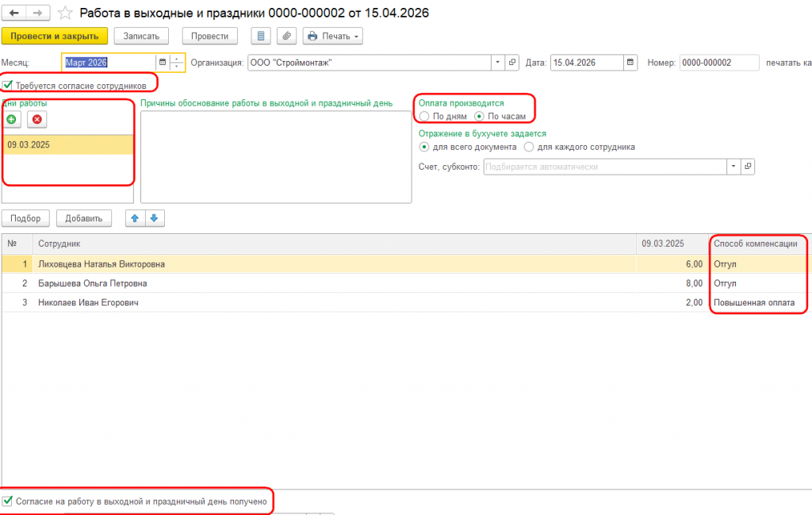Choose 'для каждого сотрудника' radio option
812x515 pixels.
pos(529,147)
